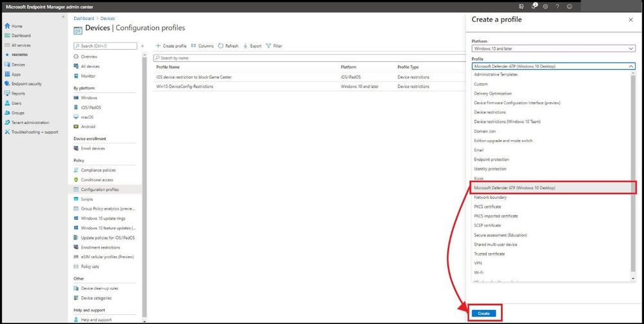Choose Identity protection profile option

tap(490, 169)
